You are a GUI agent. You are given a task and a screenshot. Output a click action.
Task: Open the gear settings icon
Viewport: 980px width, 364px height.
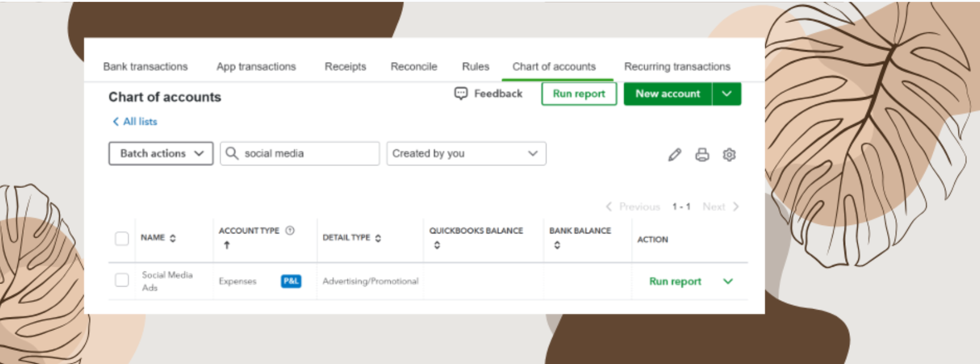pos(729,155)
